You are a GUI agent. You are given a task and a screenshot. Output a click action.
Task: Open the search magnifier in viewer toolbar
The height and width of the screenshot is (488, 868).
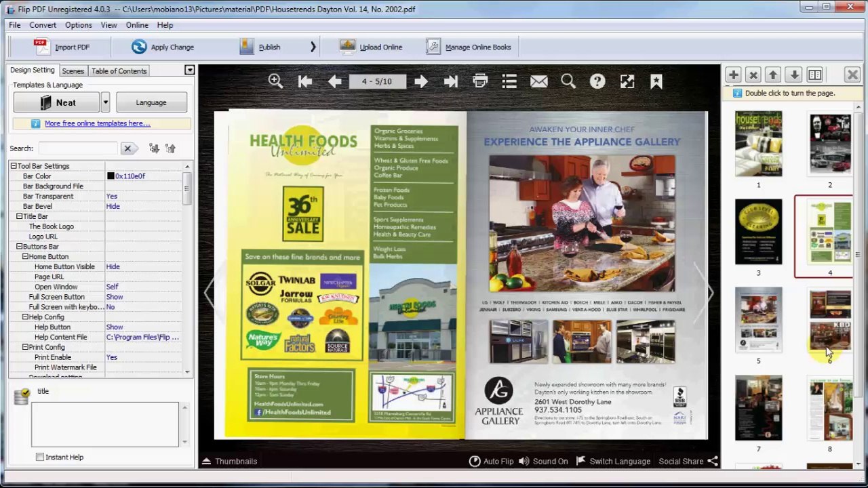tap(568, 81)
